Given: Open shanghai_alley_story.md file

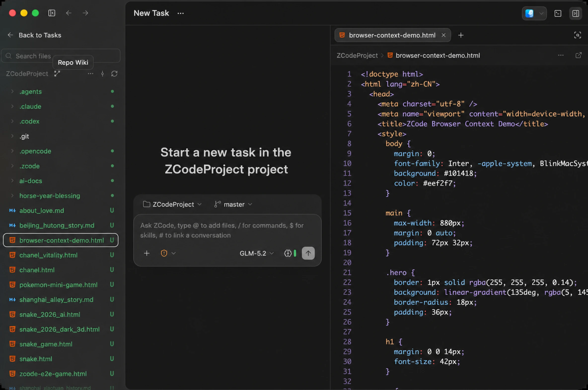Looking at the screenshot, I should point(61,300).
